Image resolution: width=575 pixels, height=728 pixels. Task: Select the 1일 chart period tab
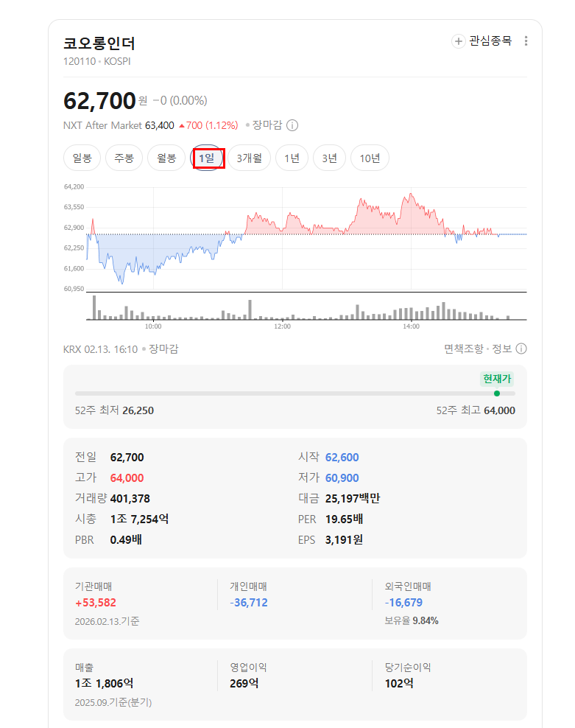pos(207,158)
